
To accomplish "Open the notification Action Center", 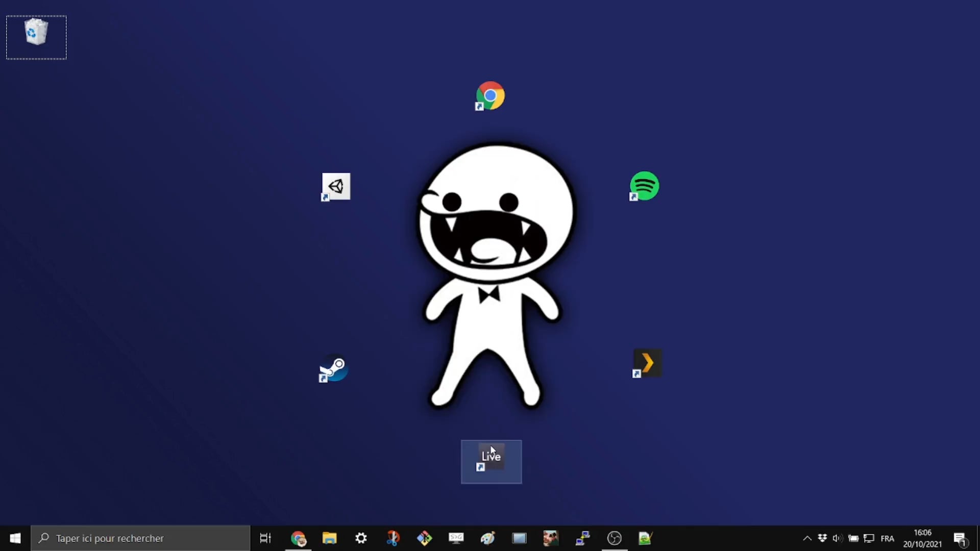I will click(960, 538).
